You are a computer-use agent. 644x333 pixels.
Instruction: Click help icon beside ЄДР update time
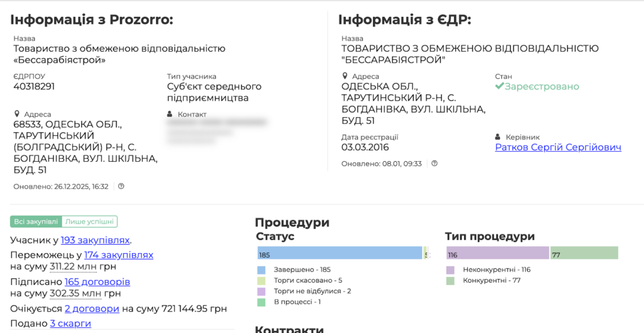tap(435, 164)
